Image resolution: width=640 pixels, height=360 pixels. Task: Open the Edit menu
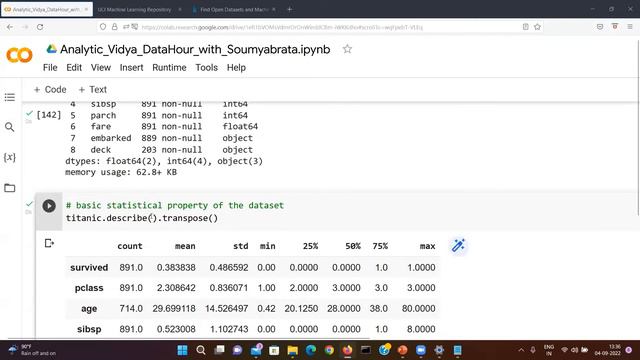click(x=74, y=68)
